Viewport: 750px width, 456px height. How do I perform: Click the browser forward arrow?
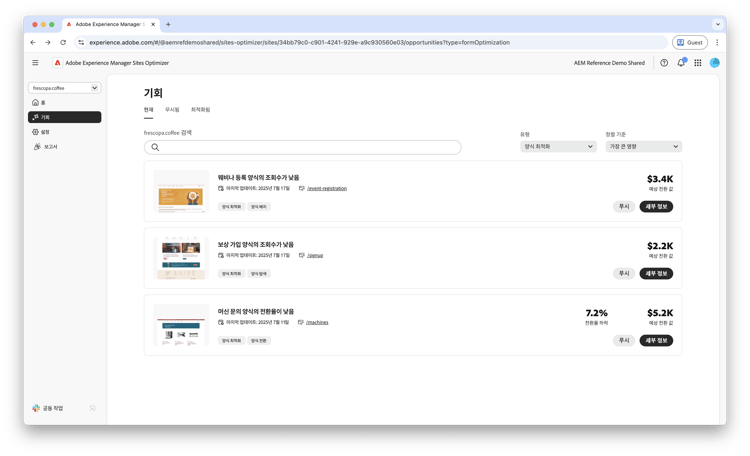tap(48, 43)
